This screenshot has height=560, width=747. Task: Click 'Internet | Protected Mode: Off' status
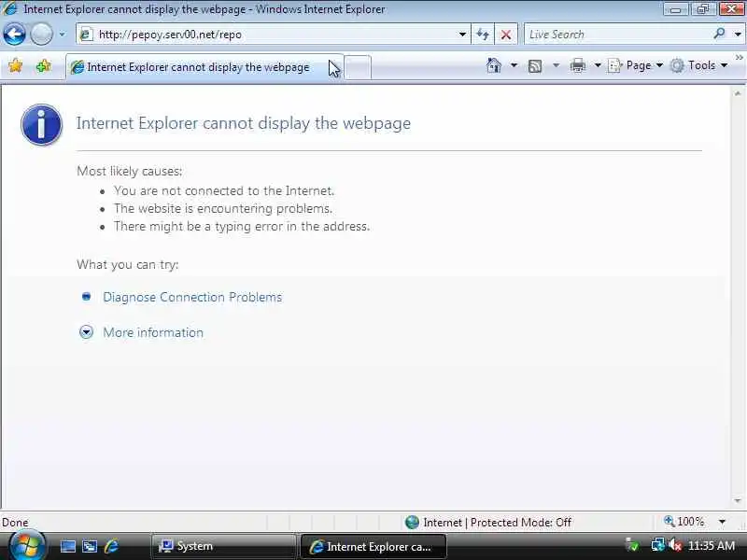(x=488, y=523)
